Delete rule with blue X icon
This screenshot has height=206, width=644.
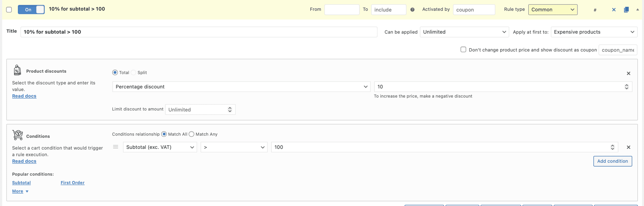tap(614, 10)
